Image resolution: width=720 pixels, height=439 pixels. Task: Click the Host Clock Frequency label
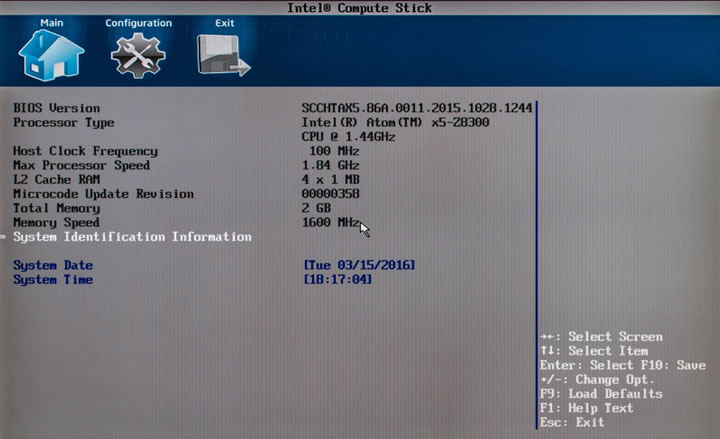pyautogui.click(x=85, y=151)
